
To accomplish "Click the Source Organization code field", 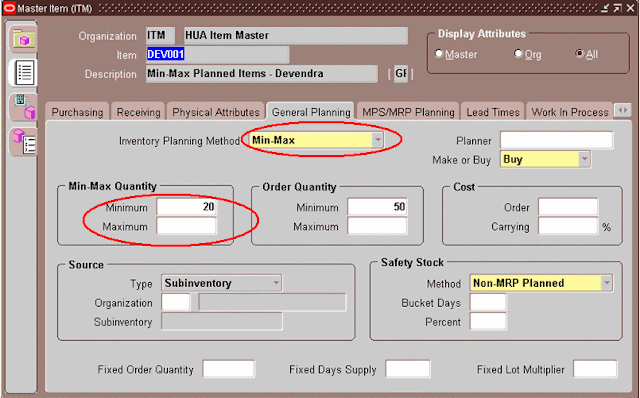I will point(176,302).
